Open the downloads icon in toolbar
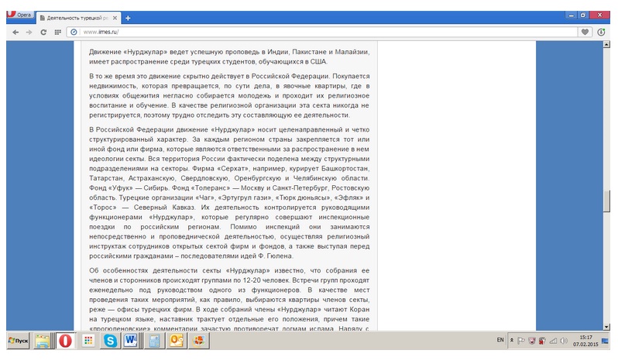 pyautogui.click(x=601, y=33)
